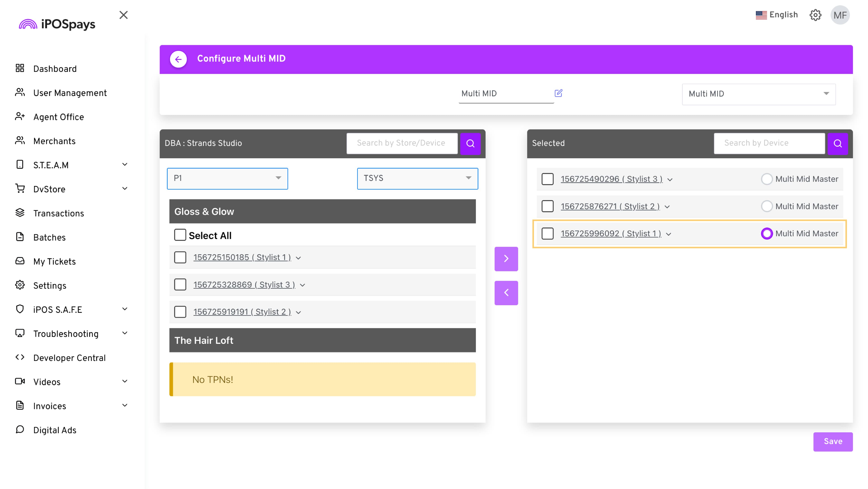Expand the iPOS S.A.F.E menu chevron
868x489 pixels.
pos(125,309)
